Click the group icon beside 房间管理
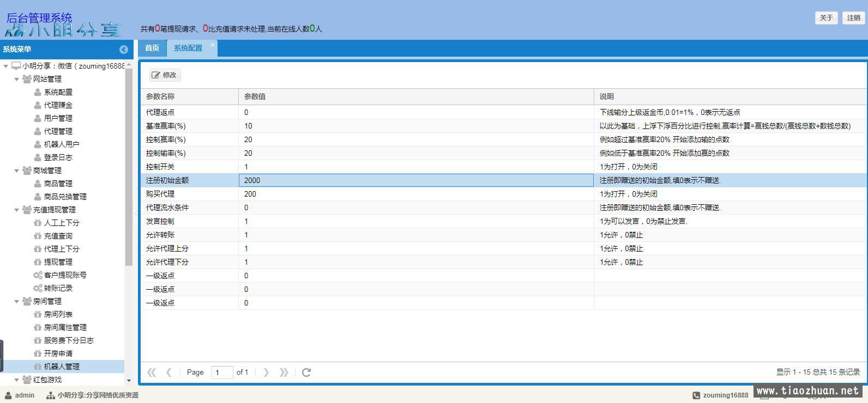Screen dimensions: 868x403 coord(27,301)
